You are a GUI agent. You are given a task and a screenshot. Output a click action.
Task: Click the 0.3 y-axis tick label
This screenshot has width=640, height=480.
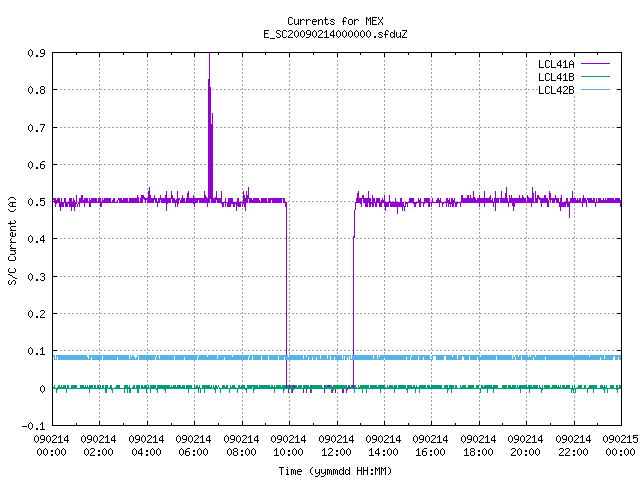pyautogui.click(x=37, y=277)
